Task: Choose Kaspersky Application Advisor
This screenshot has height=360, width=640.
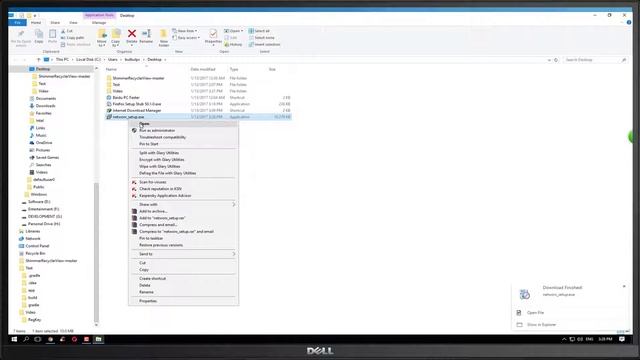Action: coord(183,196)
